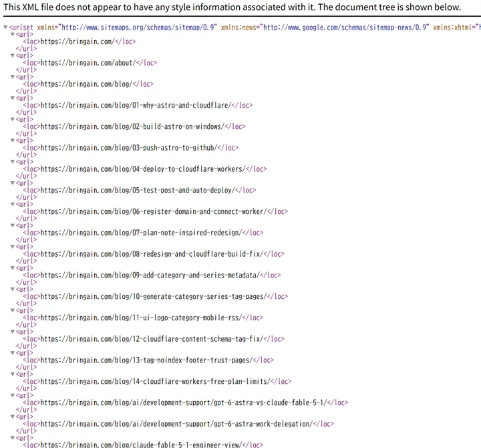Click the 14-cloudflare-workers-free-plan-limits URL text

coord(155,381)
